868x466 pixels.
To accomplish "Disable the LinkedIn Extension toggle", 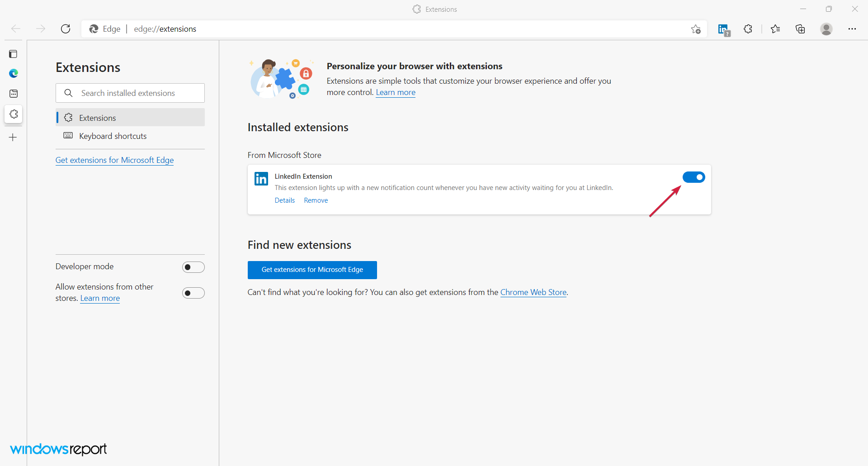I will coord(693,177).
